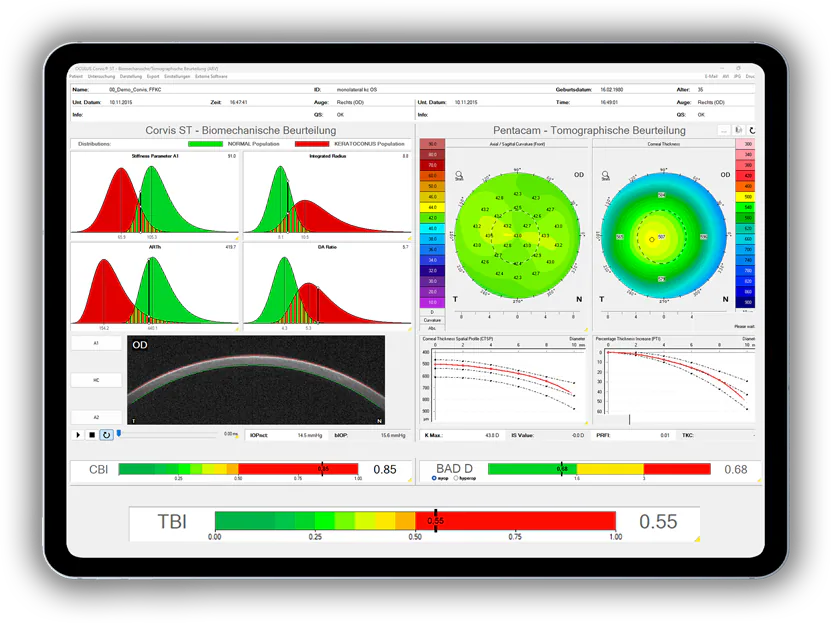The width and height of the screenshot is (831, 623).
Task: Click the Druc print button
Action: 750,76
